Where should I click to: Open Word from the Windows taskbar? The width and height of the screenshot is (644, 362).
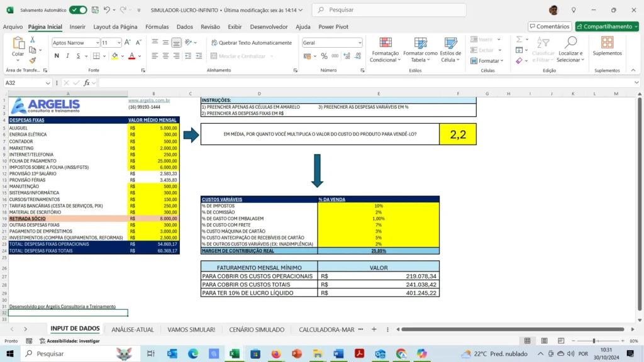pos(338,353)
